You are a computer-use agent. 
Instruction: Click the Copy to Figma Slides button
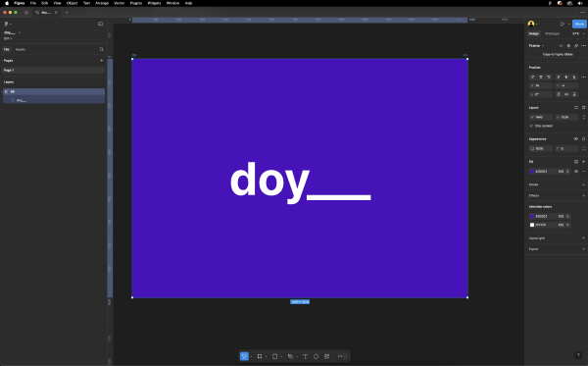tap(558, 54)
